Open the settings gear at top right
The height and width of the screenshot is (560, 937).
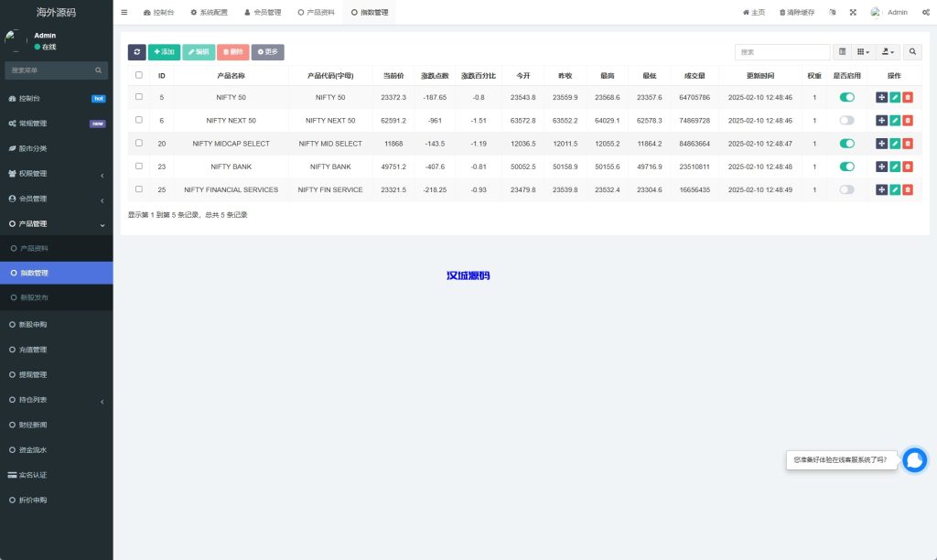point(924,12)
